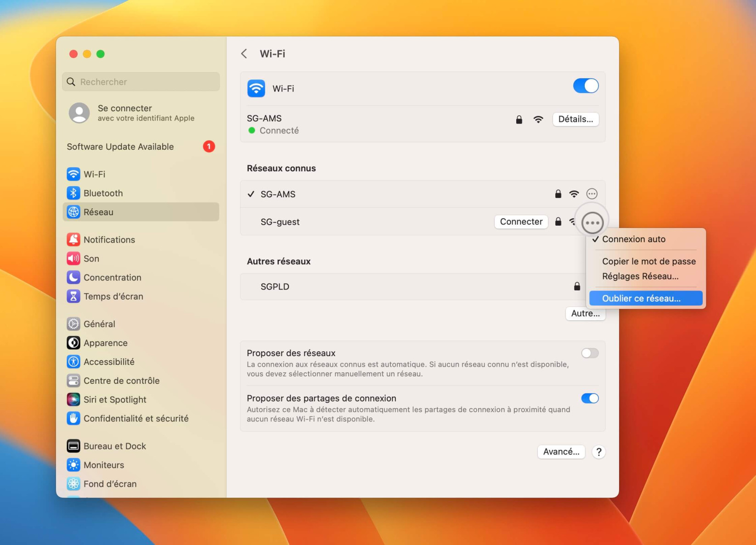Screen dimensions: 756x545
Task: Select the SGPLD network row
Action: (x=422, y=286)
